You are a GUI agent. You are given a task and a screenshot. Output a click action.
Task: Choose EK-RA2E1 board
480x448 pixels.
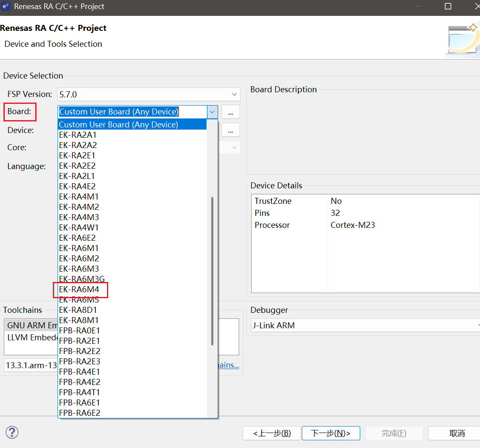pyautogui.click(x=132, y=155)
